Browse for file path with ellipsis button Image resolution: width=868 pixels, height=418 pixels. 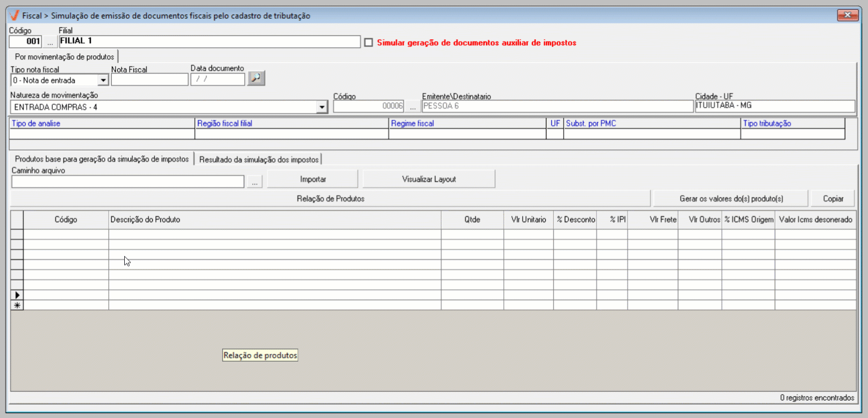click(x=254, y=182)
